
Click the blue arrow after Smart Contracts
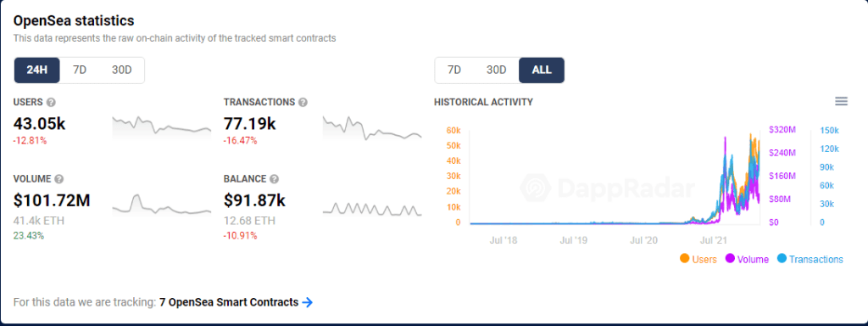(307, 302)
